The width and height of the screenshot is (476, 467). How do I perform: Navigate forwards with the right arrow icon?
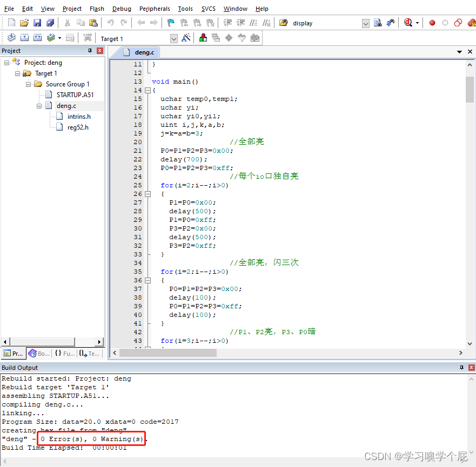[154, 23]
